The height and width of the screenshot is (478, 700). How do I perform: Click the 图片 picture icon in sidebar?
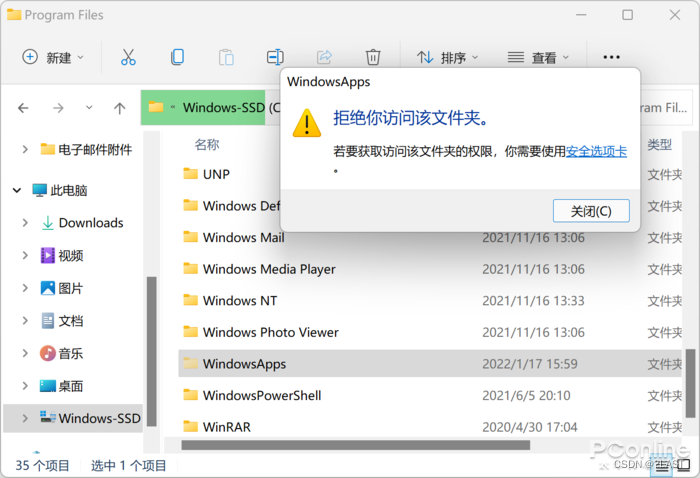[x=47, y=288]
